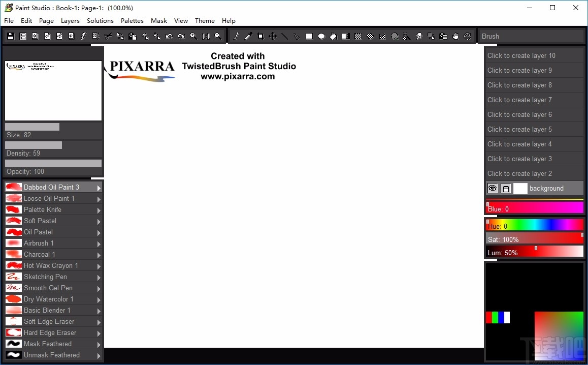This screenshot has height=365, width=588.
Task: Expand the Dabbed Oil Paint 3 brush options
Action: point(99,187)
